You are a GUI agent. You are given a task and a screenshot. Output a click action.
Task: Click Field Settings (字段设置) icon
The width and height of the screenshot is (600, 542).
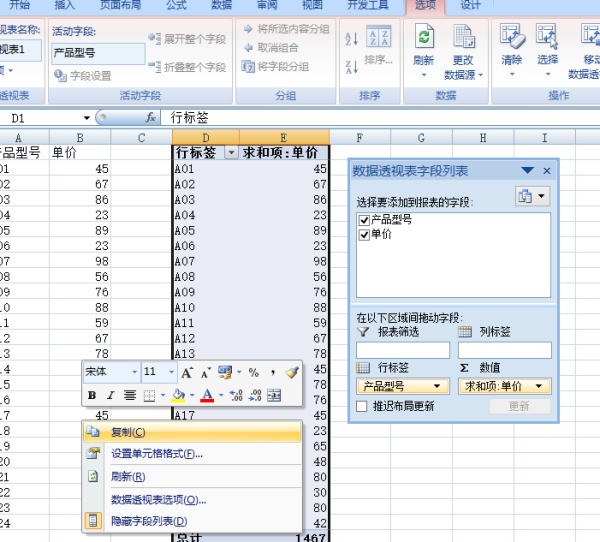pyautogui.click(x=60, y=75)
